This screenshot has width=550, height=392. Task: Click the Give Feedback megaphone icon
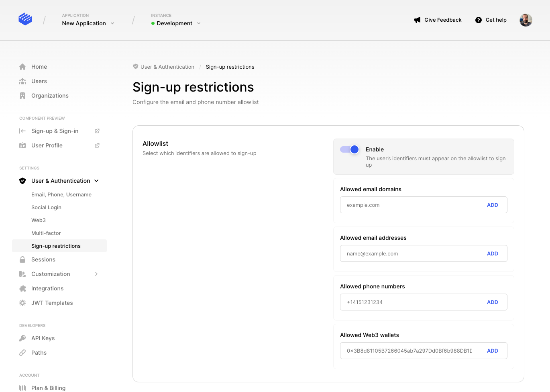(x=416, y=20)
